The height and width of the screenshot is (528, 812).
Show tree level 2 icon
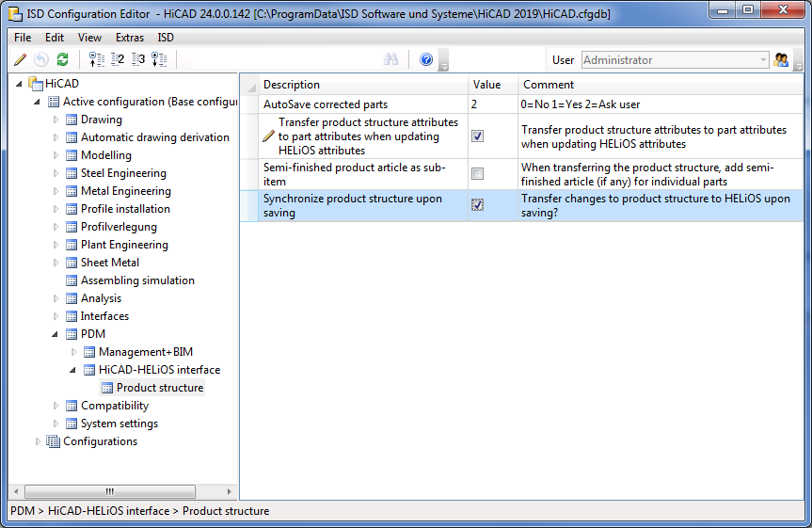click(x=118, y=59)
